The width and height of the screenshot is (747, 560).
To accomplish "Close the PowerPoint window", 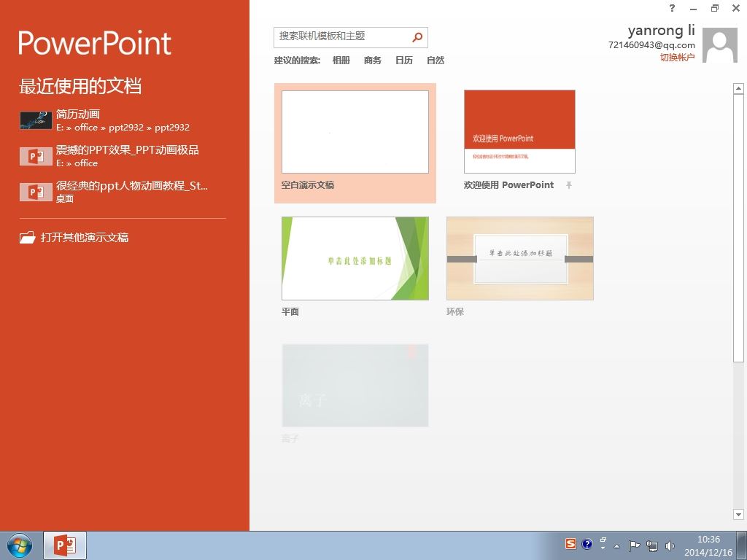I will (x=735, y=7).
